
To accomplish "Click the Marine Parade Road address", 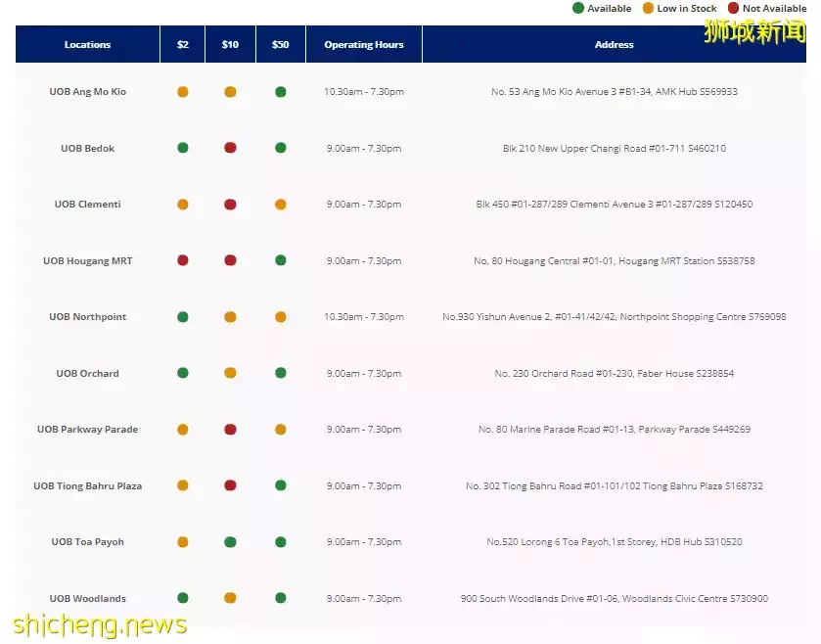I will 615,430.
